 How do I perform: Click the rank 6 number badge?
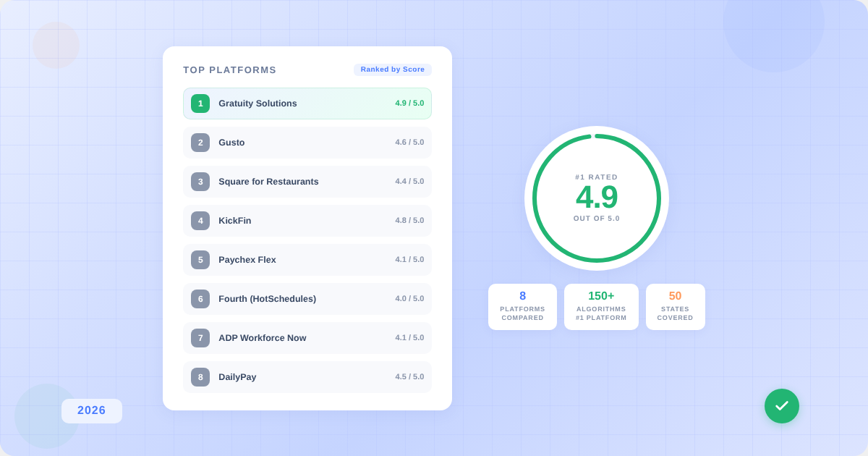[x=200, y=299]
